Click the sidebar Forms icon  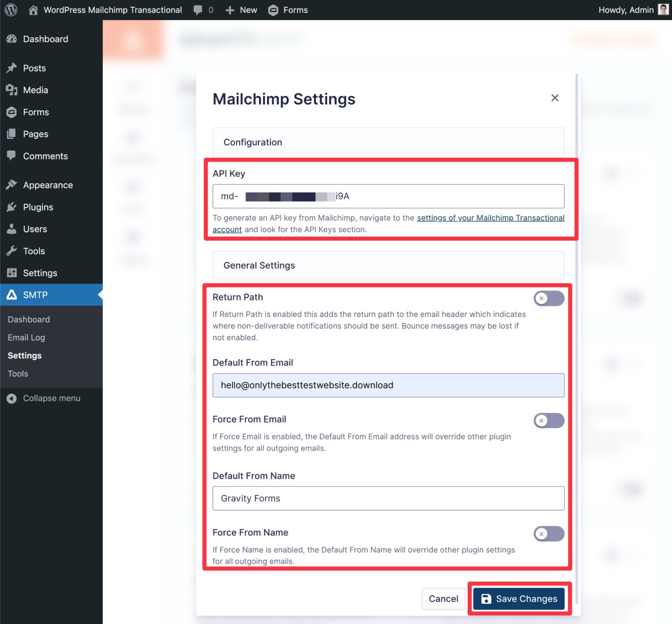12,112
